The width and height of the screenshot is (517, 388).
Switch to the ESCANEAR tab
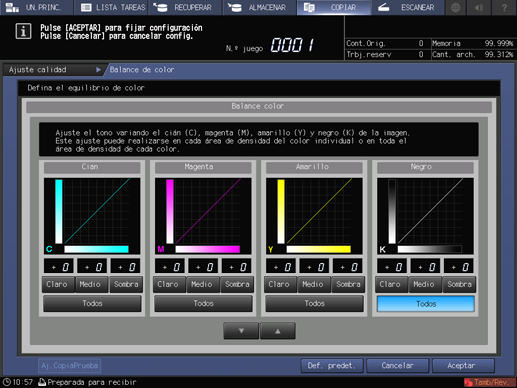[408, 7]
